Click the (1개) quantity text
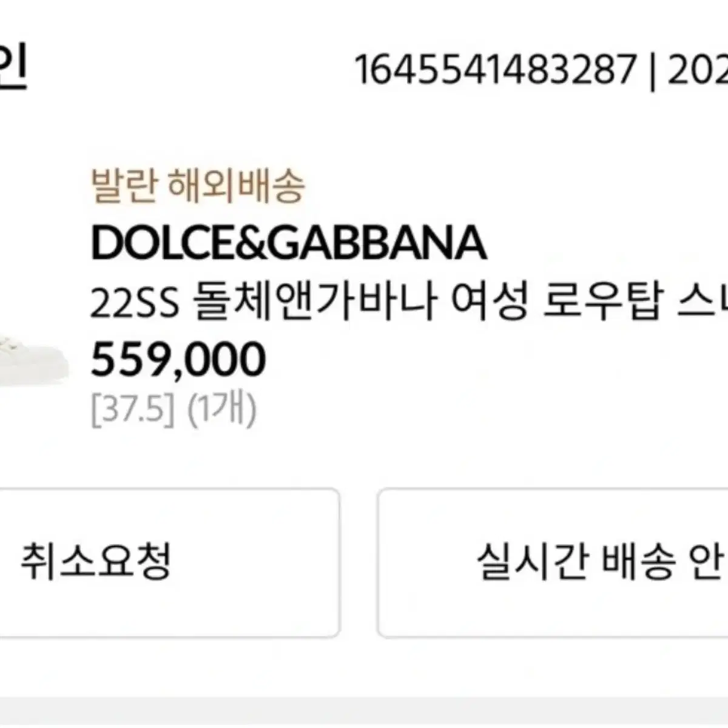 coord(221,410)
